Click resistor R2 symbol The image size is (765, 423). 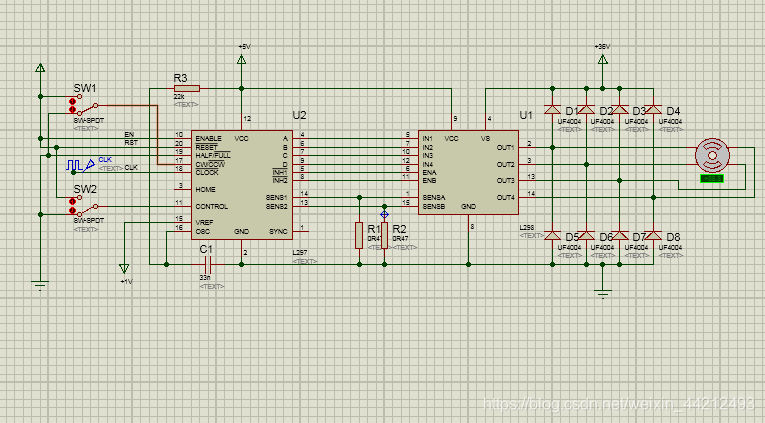pos(385,237)
